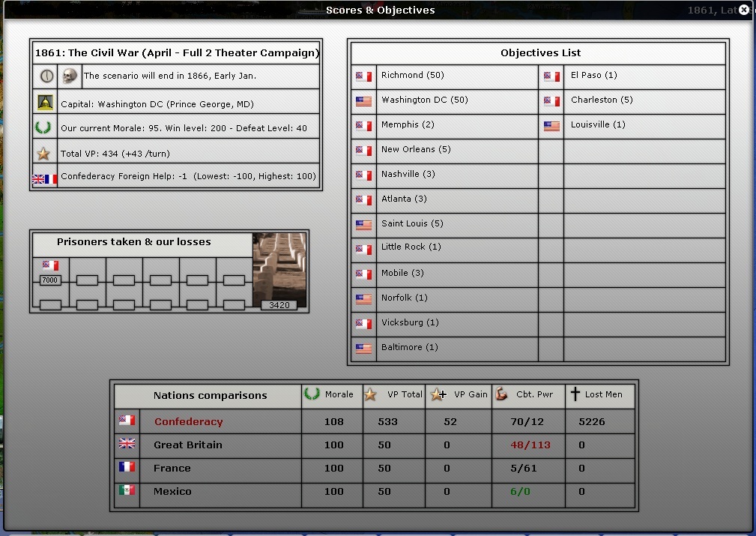Click the 7000 prisoners count box
Viewport: 756px width, 536px height.
click(x=50, y=280)
